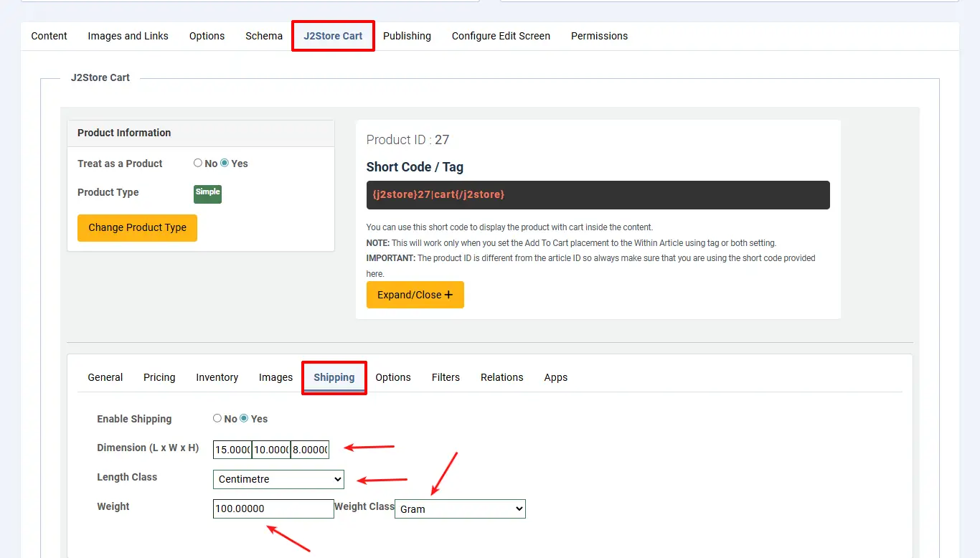Open the Inventory tab
Image resolution: width=980 pixels, height=558 pixels.
coord(217,377)
